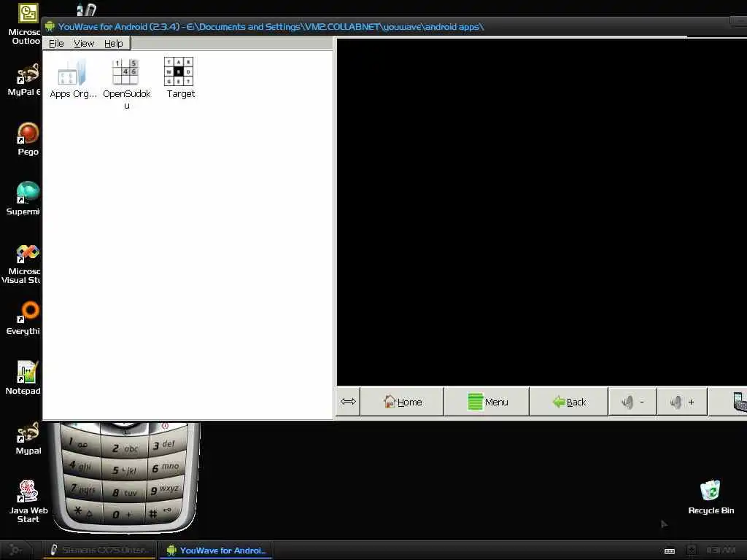Open the MyPal 6 desktop shortcut

pyautogui.click(x=26, y=80)
